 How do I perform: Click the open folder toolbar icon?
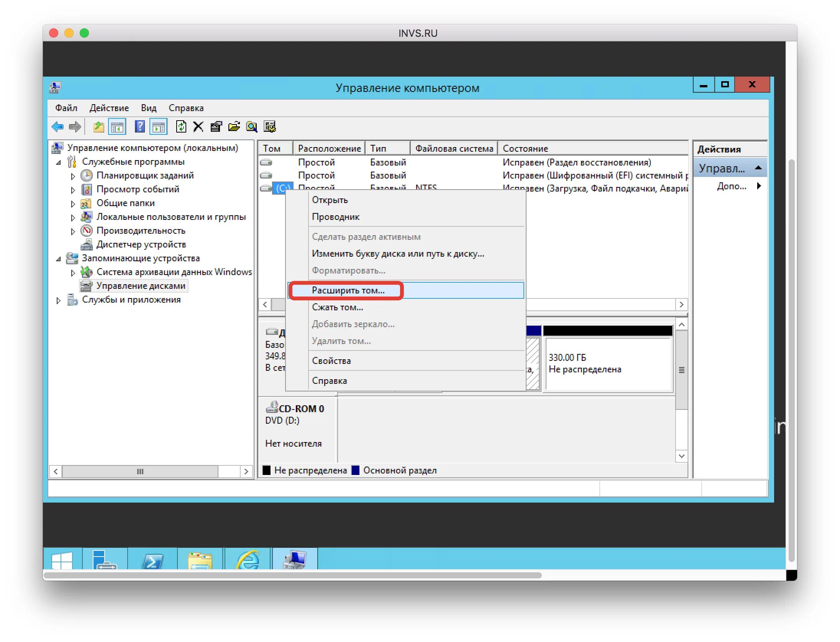pos(234,127)
